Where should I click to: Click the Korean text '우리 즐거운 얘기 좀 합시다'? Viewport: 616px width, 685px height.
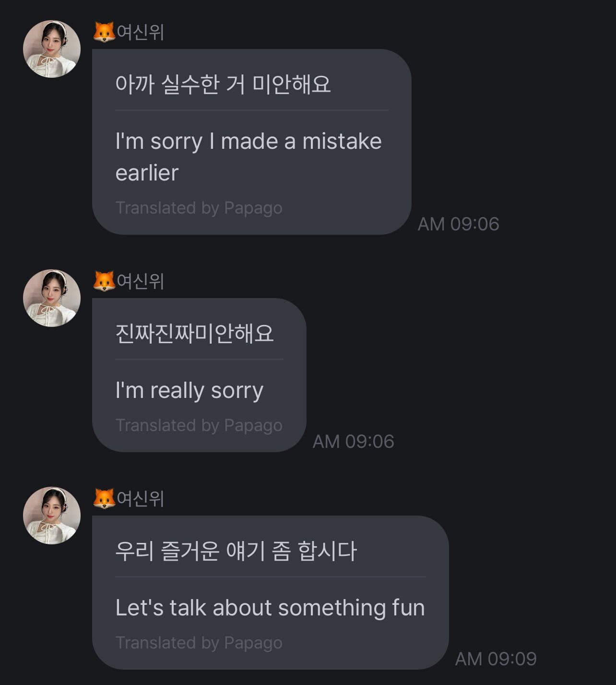click(236, 551)
